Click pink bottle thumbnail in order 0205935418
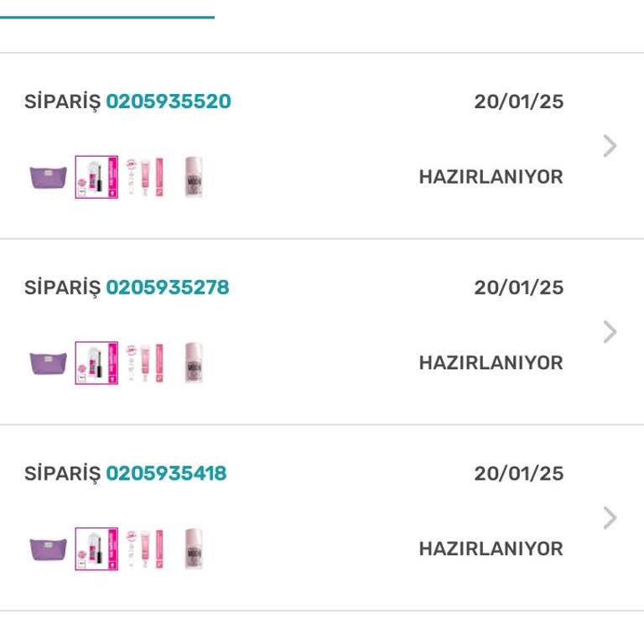Image resolution: width=644 pixels, height=644 pixels. click(x=194, y=549)
